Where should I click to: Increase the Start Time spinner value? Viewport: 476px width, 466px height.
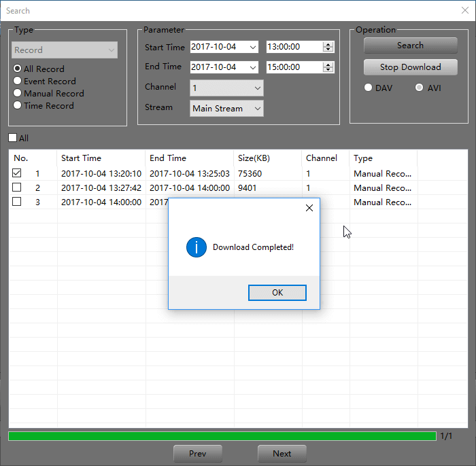click(x=328, y=44)
